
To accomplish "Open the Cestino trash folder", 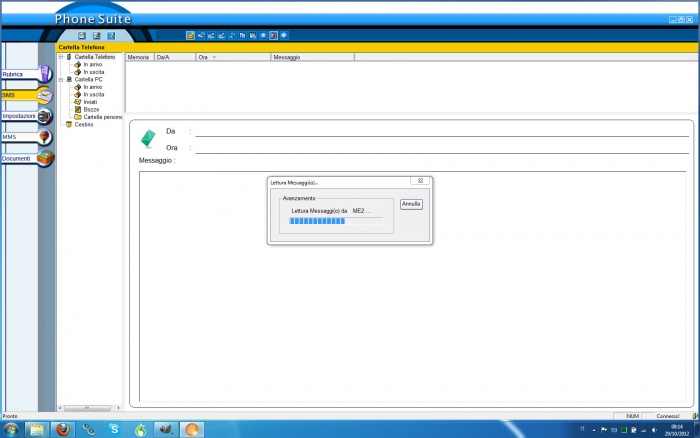I will point(84,125).
